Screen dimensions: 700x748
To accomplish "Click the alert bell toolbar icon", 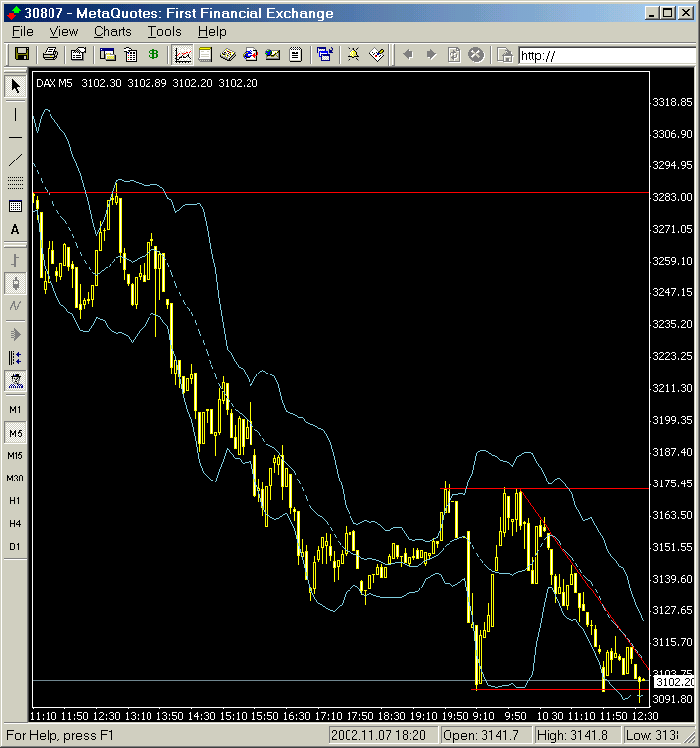I will click(x=353, y=54).
